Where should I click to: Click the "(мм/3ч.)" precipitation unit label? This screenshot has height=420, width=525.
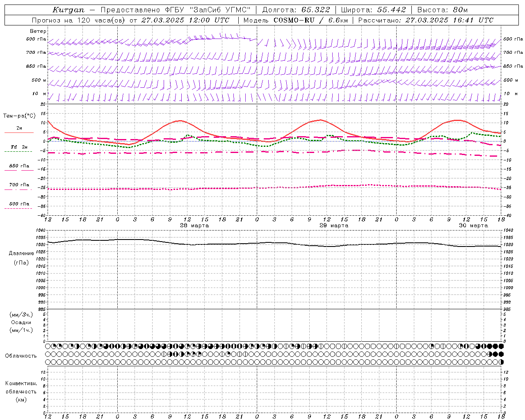[21, 315]
